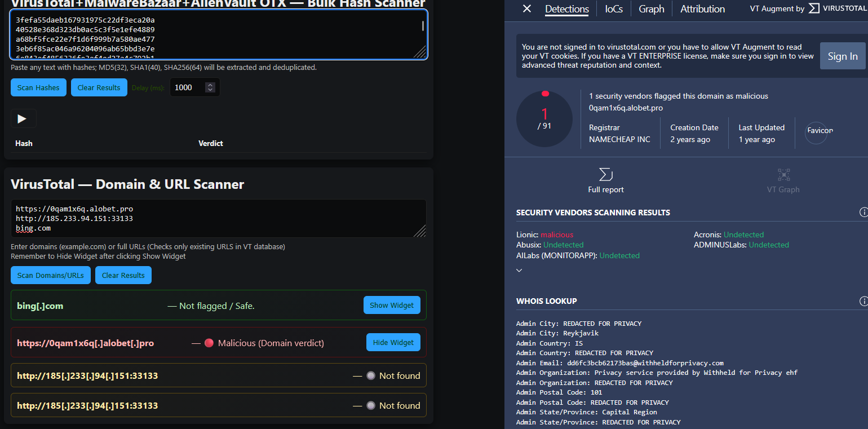Click the red malicious status dot

click(x=209, y=343)
